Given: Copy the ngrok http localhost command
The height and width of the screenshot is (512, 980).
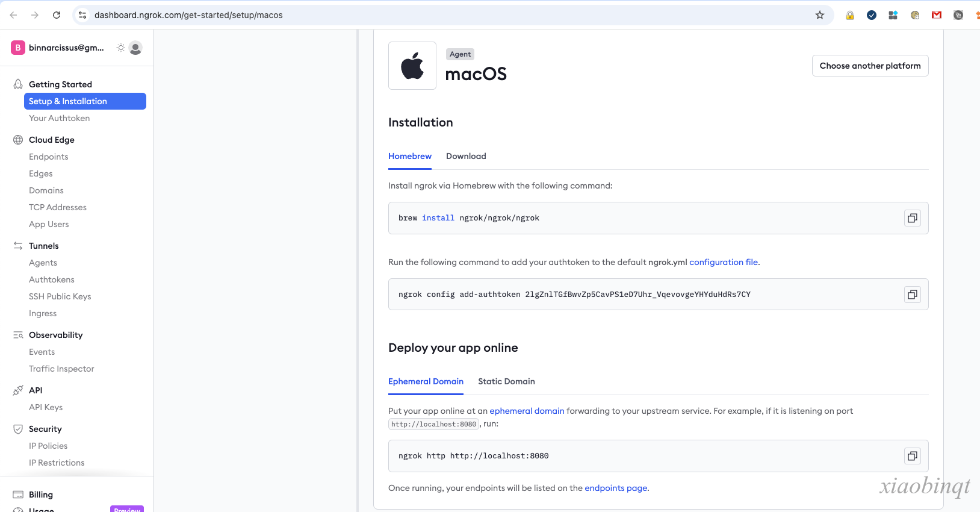Looking at the screenshot, I should tap(913, 456).
